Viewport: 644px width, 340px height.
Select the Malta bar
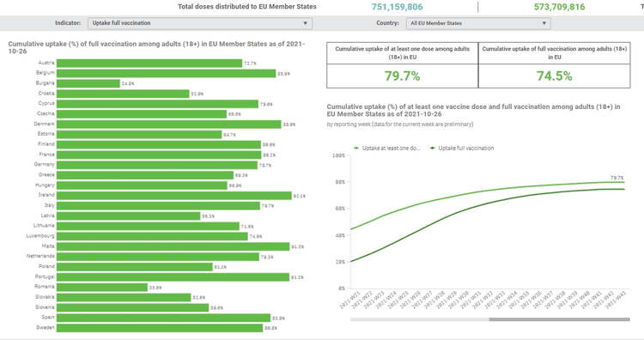[173, 246]
